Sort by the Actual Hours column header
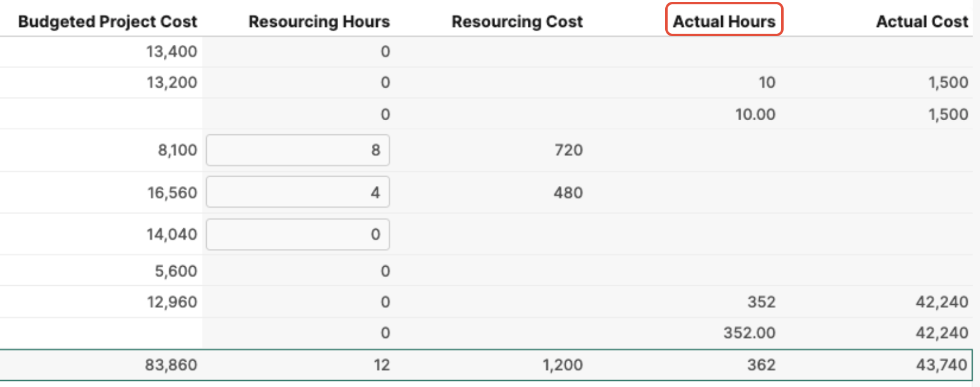The height and width of the screenshot is (387, 980). tap(724, 21)
